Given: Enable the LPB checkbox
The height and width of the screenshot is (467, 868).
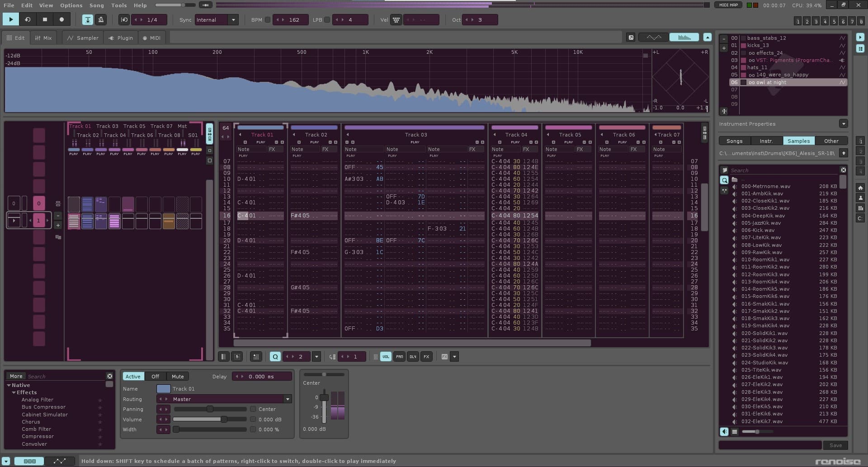Looking at the screenshot, I should 327,20.
